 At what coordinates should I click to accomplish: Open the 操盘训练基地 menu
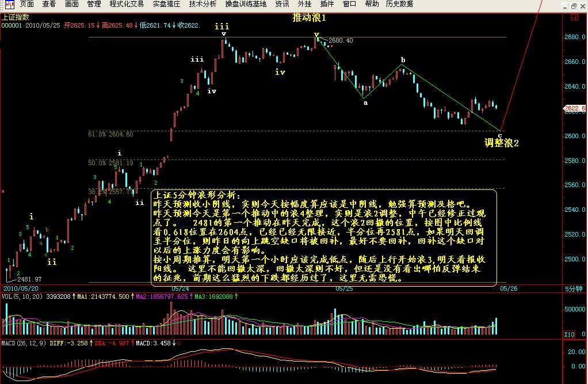click(x=246, y=4)
